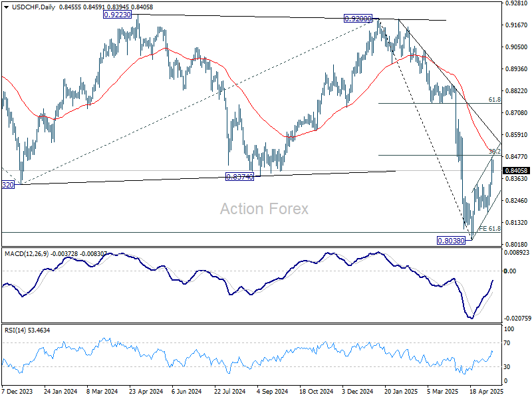Click the Action Forex watermark
The width and height of the screenshot is (532, 399).
tap(265, 209)
